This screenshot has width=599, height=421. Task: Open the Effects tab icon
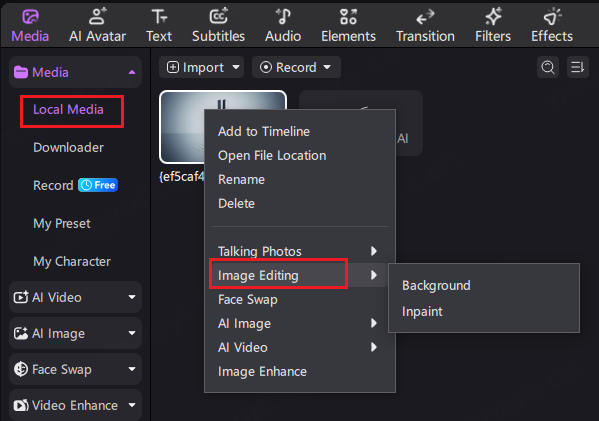552,16
